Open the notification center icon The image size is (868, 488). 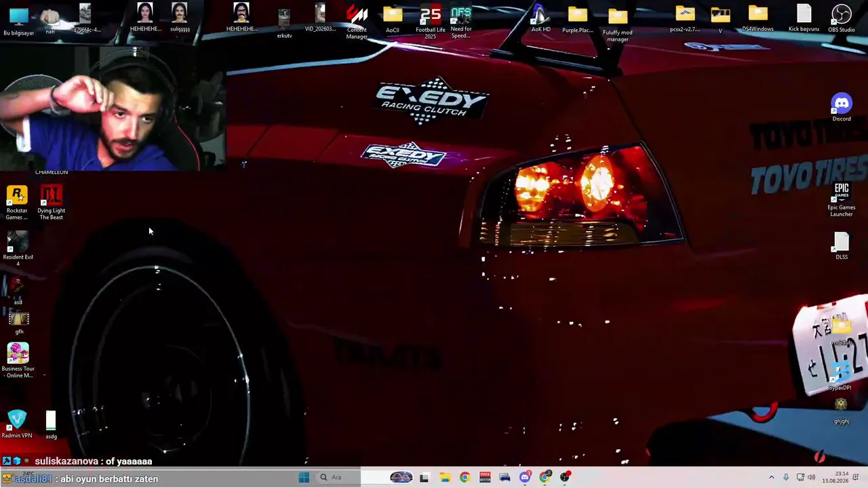tap(856, 477)
